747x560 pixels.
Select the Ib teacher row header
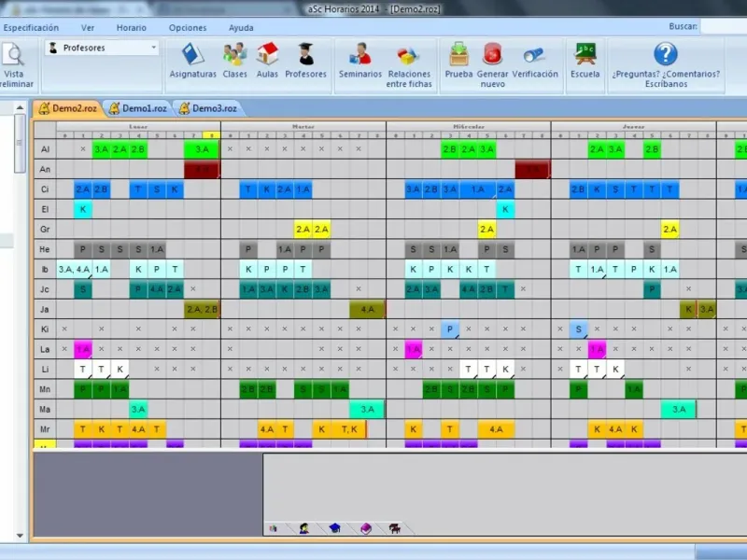click(x=45, y=269)
